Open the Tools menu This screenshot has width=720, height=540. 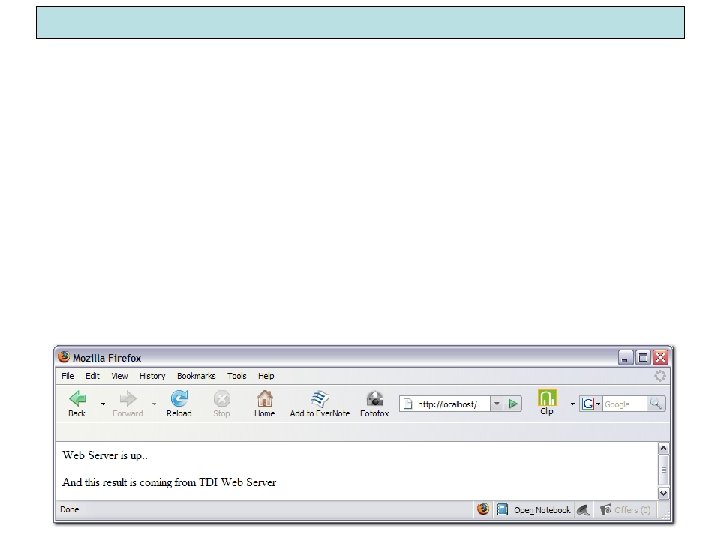point(236,376)
